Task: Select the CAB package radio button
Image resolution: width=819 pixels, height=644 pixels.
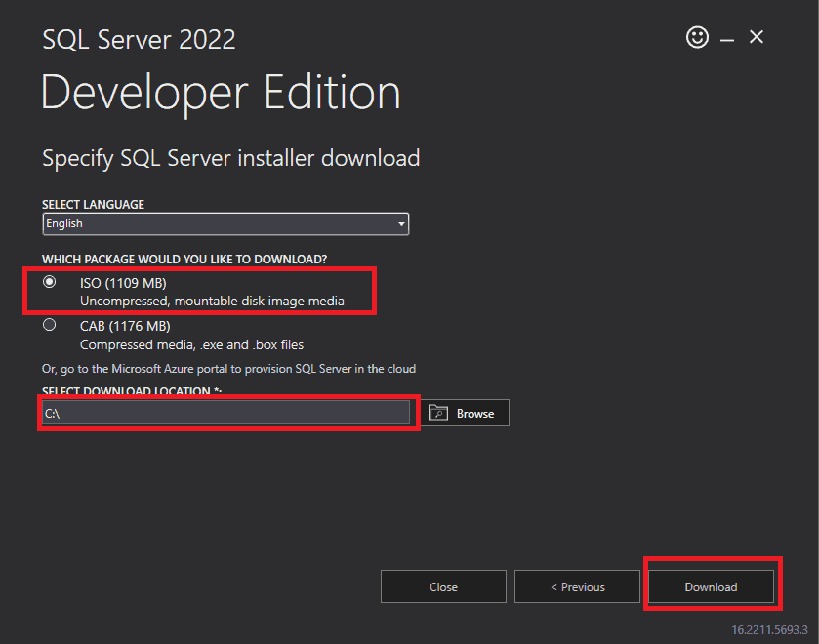Action: (50, 326)
